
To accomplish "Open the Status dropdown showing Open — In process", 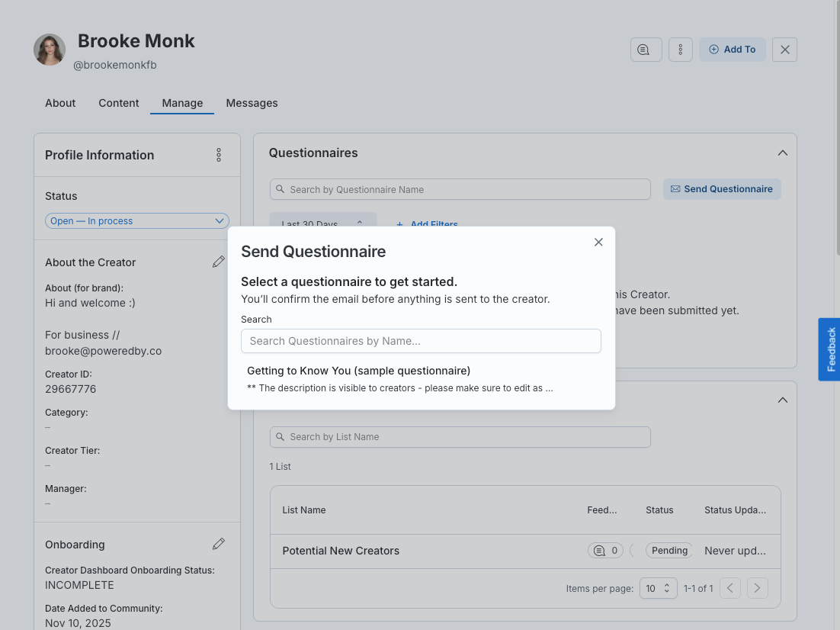I will [x=137, y=221].
